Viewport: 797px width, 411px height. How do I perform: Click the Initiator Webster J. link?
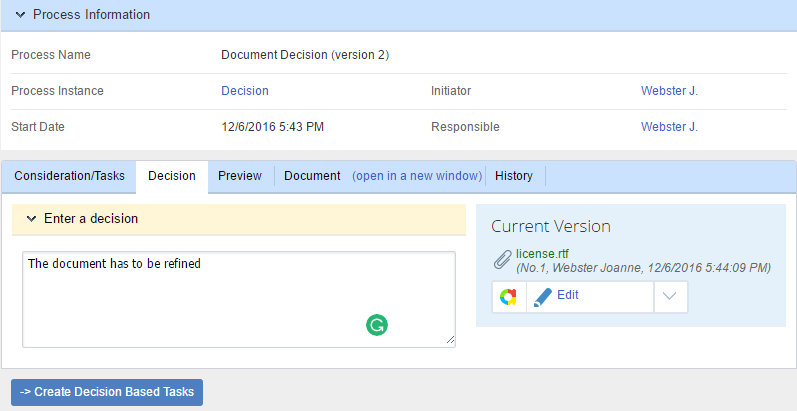[x=669, y=91]
